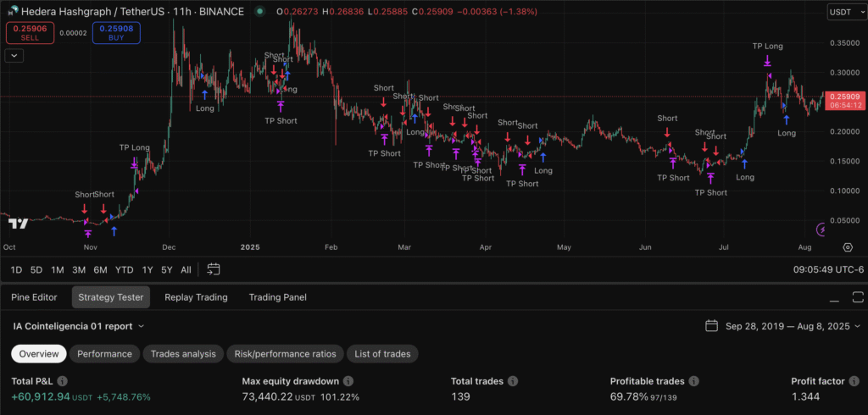
Task: Open the Go to date calendar icon
Action: (214, 269)
